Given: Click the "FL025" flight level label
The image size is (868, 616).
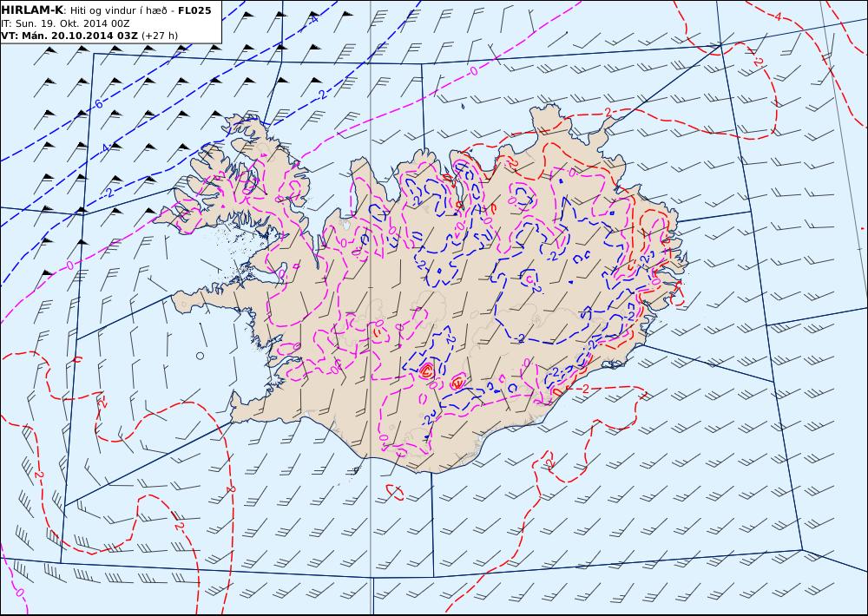Looking at the screenshot, I should point(194,10).
